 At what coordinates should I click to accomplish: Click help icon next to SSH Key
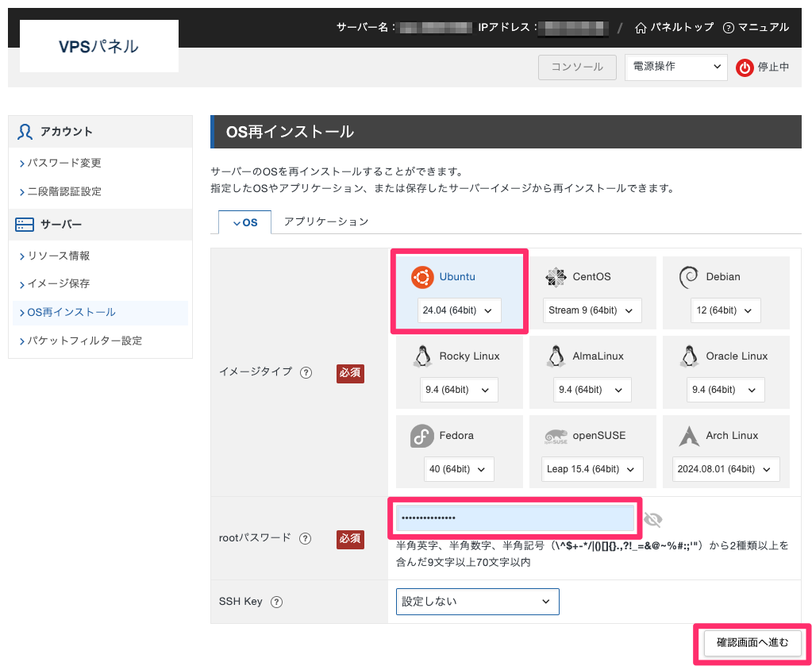click(276, 602)
